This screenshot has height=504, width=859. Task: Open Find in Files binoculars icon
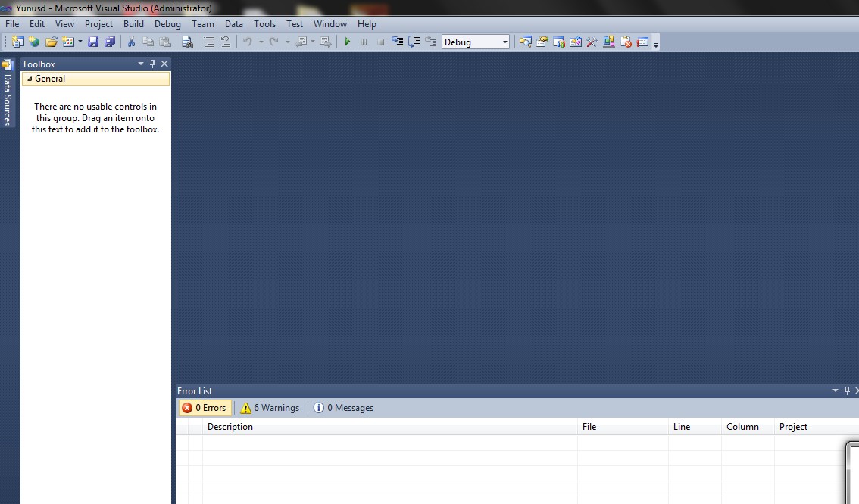187,42
